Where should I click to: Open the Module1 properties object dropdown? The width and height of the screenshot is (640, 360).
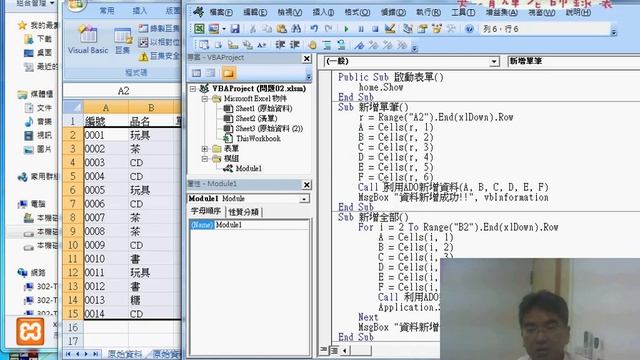pos(304,199)
